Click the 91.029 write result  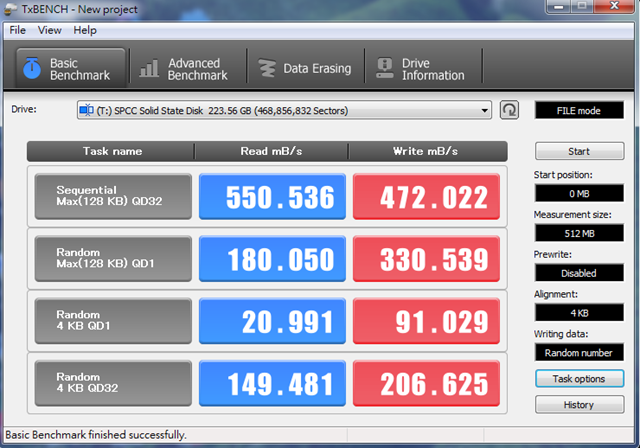click(427, 321)
